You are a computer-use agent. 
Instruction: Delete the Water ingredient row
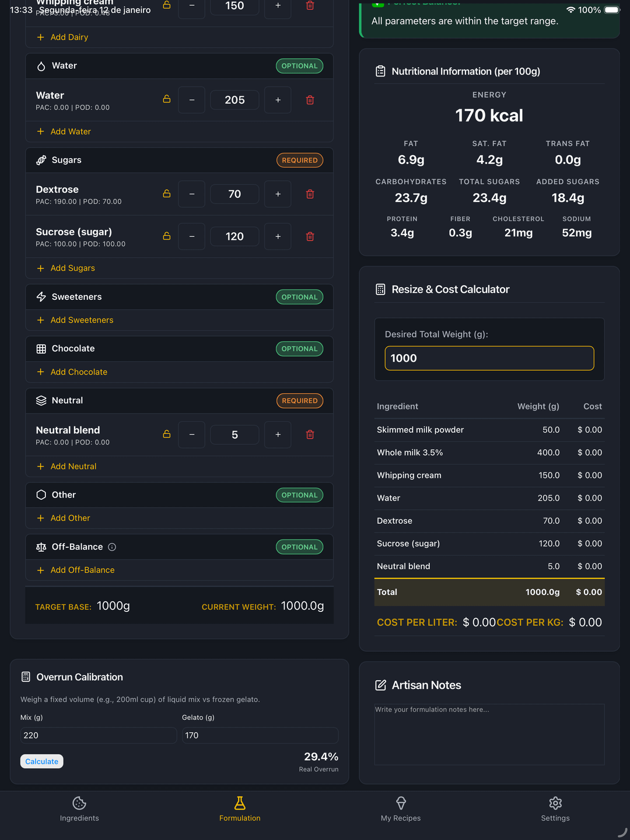(x=310, y=100)
